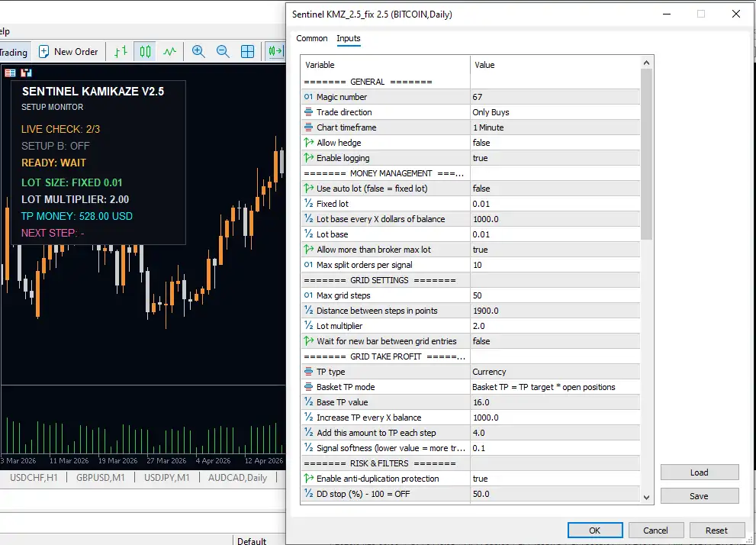Edit the Increase TP every X balance value

pyautogui.click(x=555, y=418)
